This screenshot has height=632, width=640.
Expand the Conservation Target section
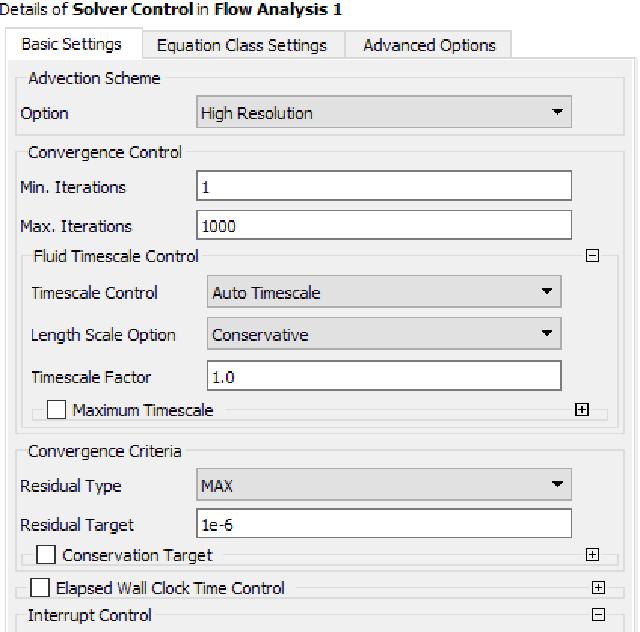click(x=592, y=554)
